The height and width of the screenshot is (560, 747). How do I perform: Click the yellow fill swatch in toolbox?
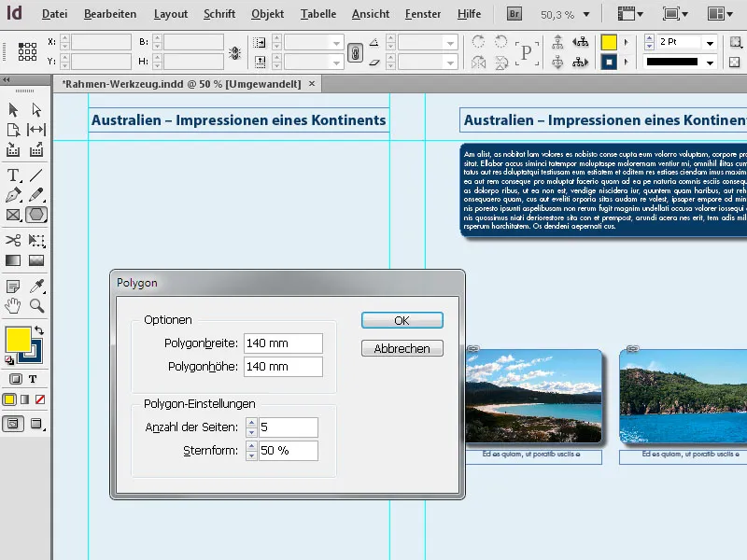(18, 339)
